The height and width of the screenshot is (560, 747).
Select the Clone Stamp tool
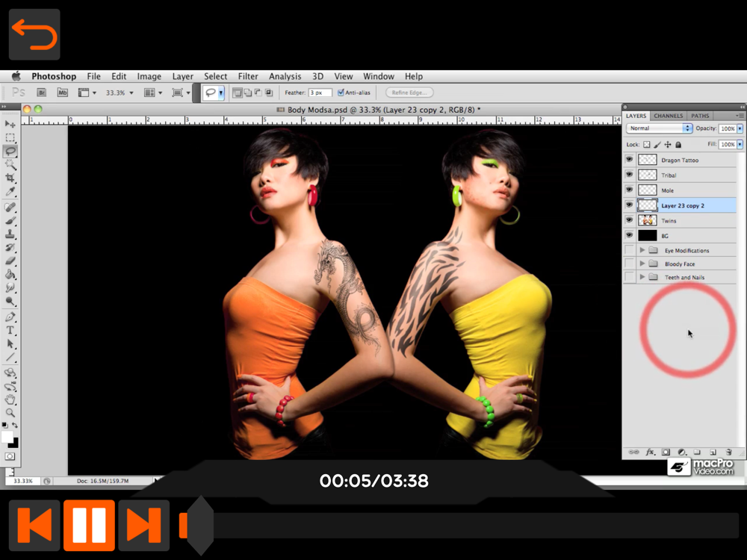pyautogui.click(x=10, y=234)
